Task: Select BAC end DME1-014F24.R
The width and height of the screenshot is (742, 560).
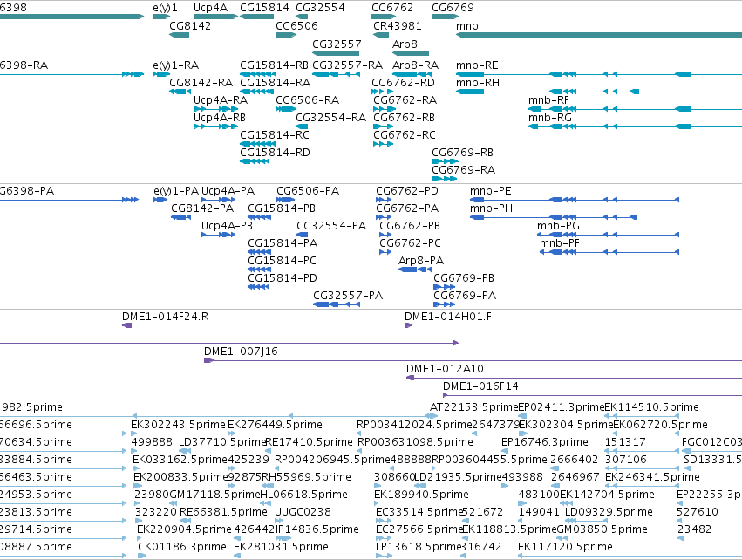Action: coord(165,317)
